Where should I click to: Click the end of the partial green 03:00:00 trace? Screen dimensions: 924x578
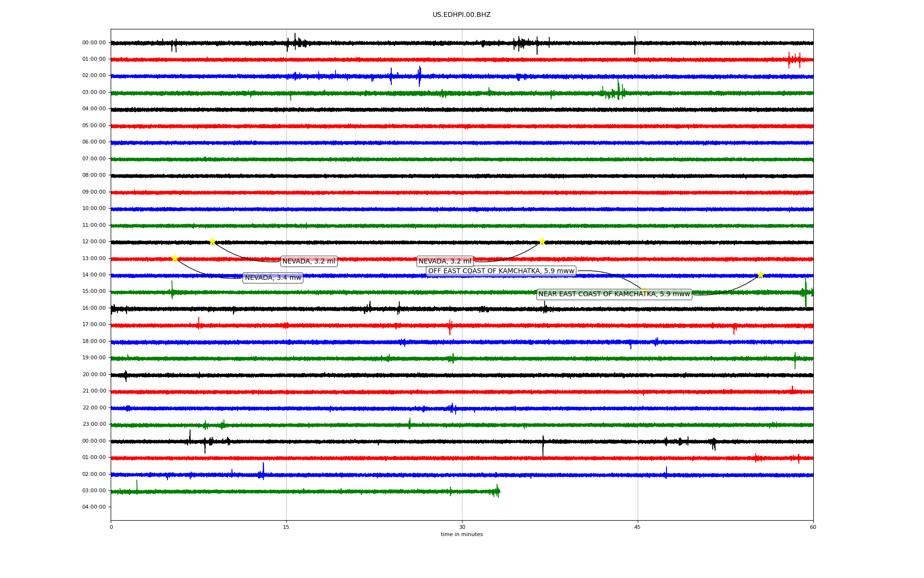498,491
